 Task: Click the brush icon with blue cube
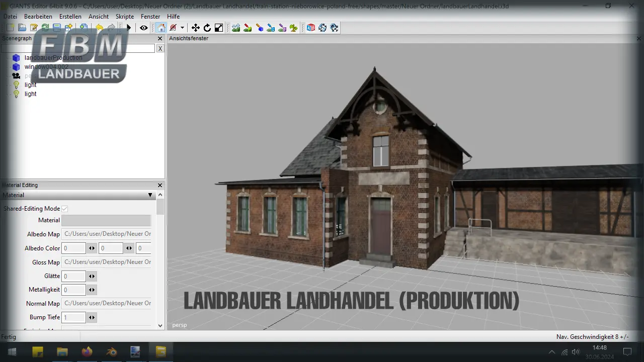click(260, 28)
